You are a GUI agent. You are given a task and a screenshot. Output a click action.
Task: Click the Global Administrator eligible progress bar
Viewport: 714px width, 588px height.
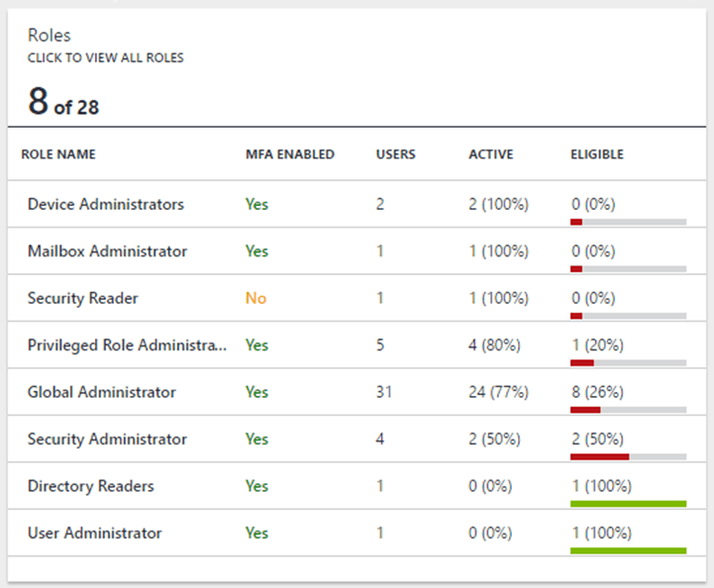point(629,410)
